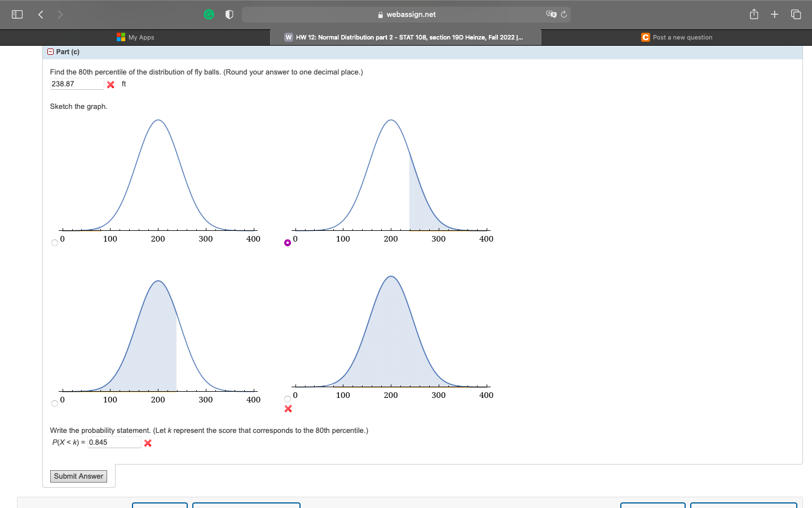This screenshot has width=812, height=508.
Task: Click the 'Sketch the graph.' text
Action: click(x=79, y=107)
